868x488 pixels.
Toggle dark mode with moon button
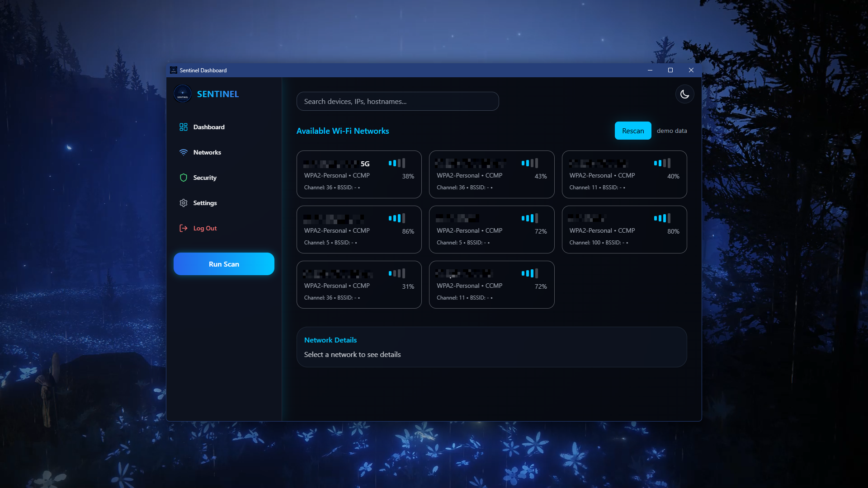[x=684, y=94]
